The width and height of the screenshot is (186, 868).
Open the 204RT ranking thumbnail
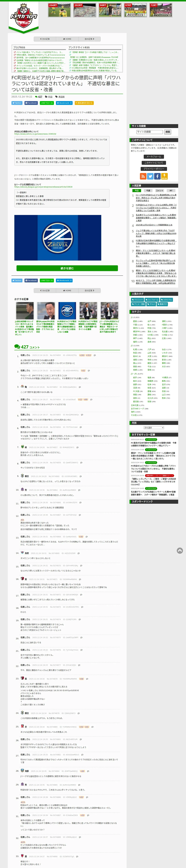click(x=59, y=10)
